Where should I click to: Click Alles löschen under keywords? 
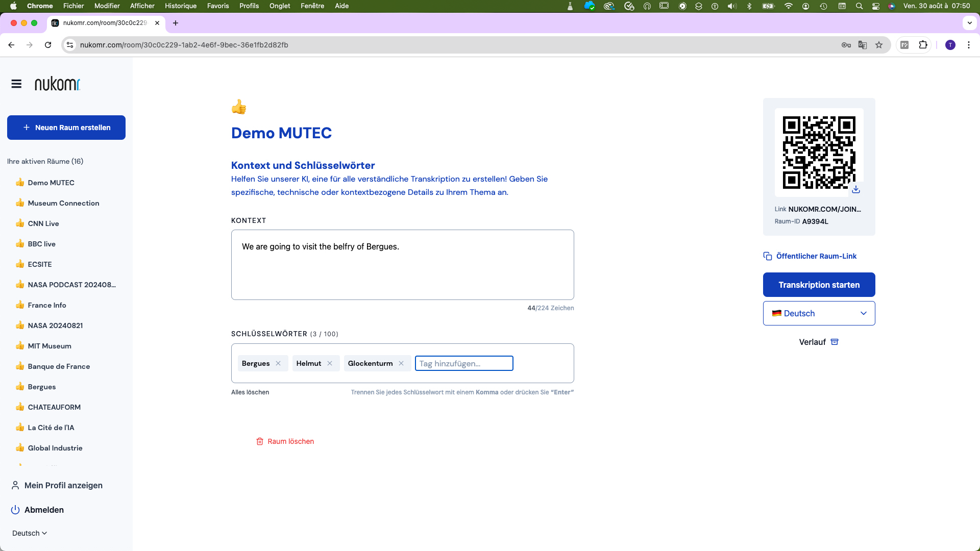(250, 392)
